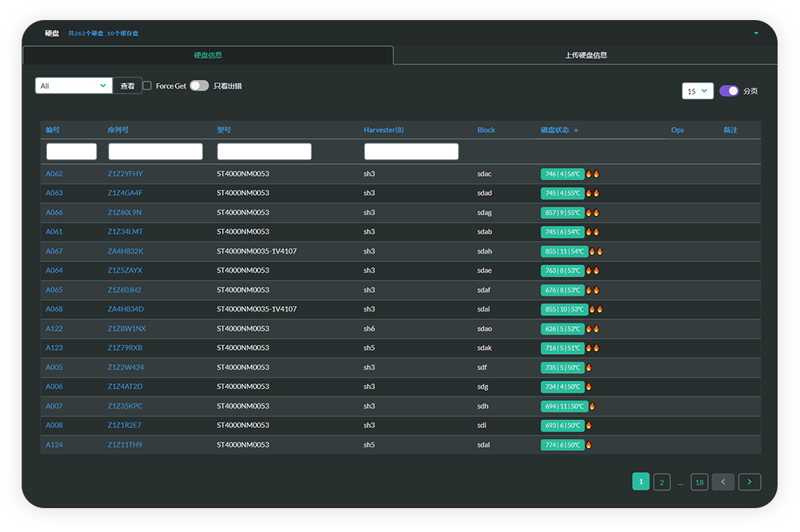
Task: Go to page 2 in pagination
Action: [x=662, y=482]
